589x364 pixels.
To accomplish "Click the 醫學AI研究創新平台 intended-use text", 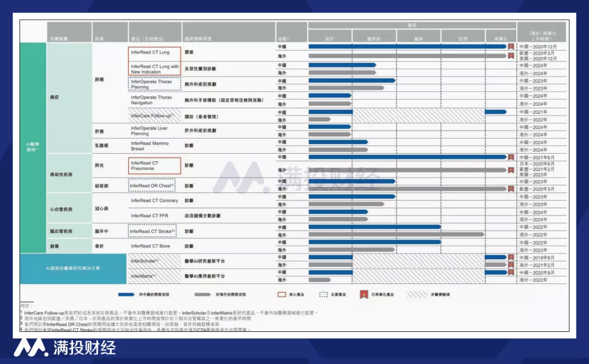I will 205,261.
